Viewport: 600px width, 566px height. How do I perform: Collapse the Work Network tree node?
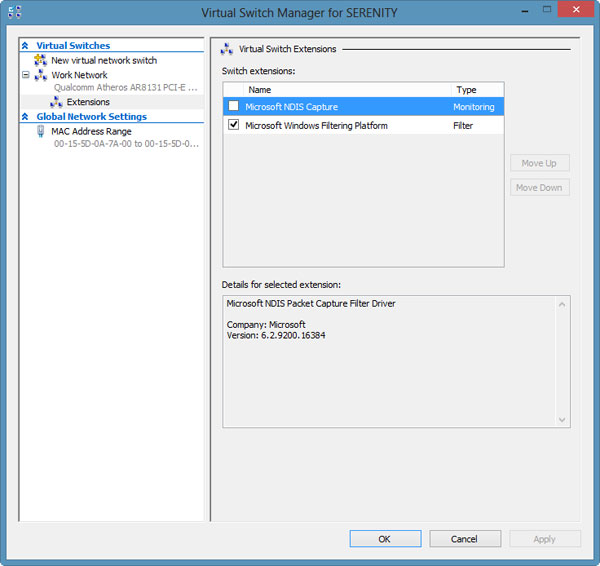click(26, 75)
